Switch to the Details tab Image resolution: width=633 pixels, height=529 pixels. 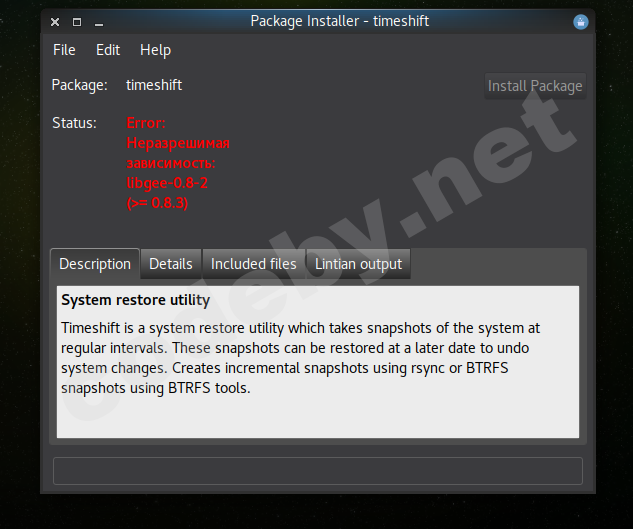pyautogui.click(x=171, y=264)
